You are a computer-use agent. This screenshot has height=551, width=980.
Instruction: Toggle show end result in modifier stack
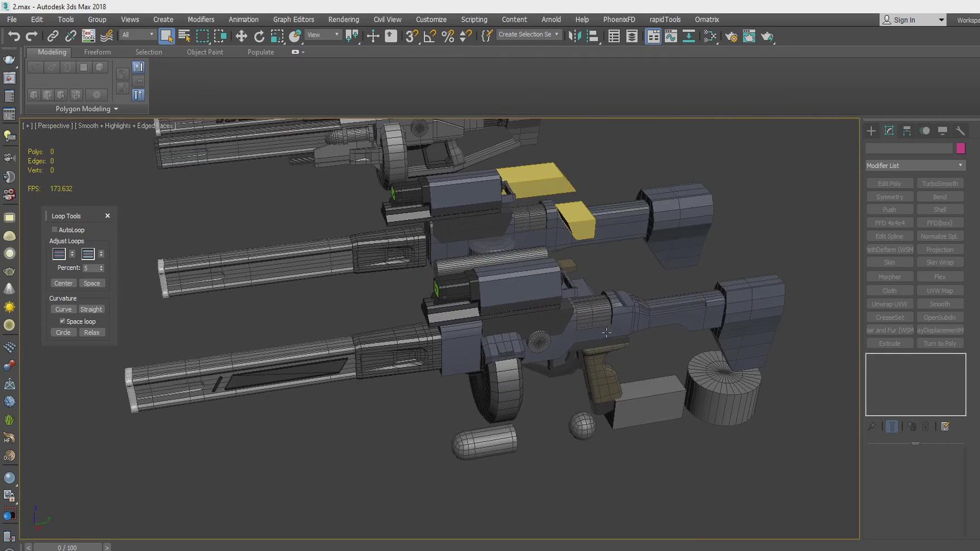[x=892, y=427]
